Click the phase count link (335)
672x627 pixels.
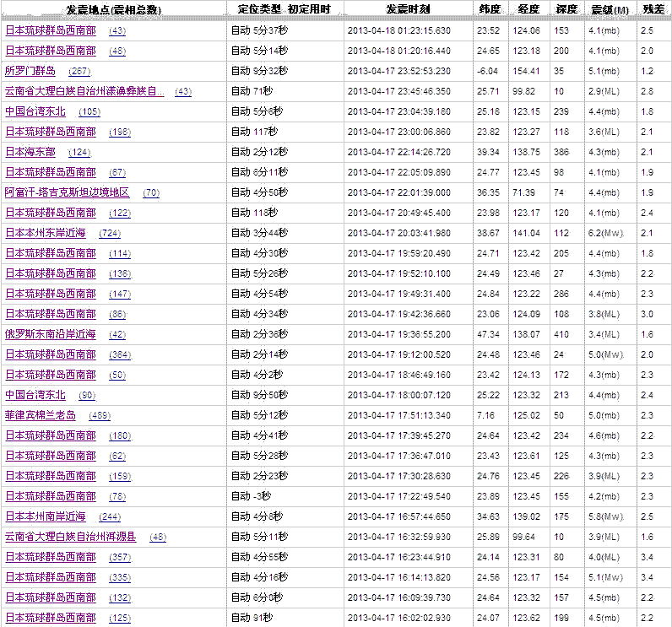(120, 578)
